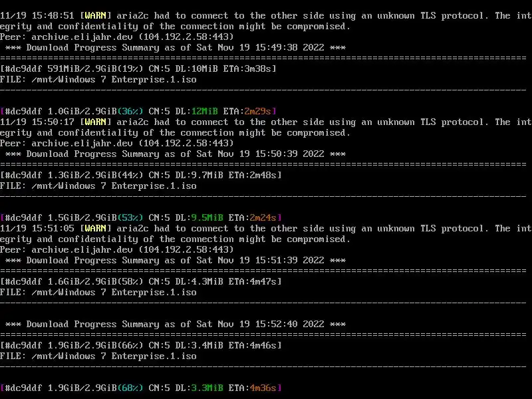Screen dimensions: 532x399
Task: Click the cyan (53%) percentage
Action: tap(130, 217)
